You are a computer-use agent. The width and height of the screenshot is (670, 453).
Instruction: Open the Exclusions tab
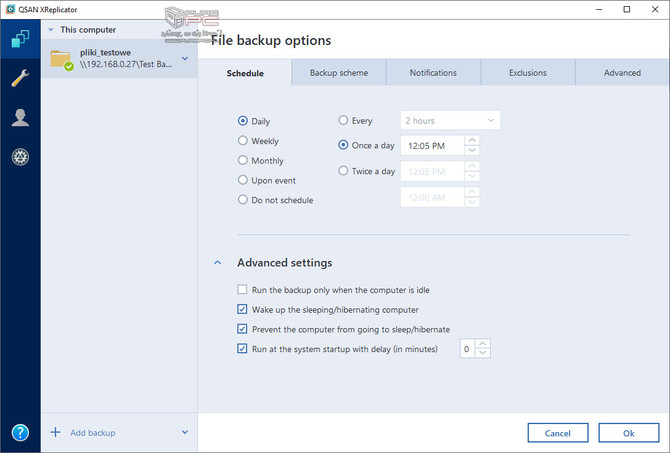point(527,73)
